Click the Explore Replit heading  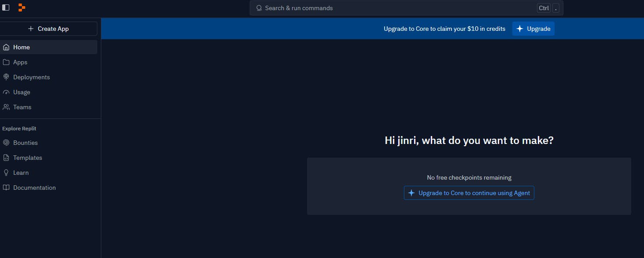click(19, 129)
